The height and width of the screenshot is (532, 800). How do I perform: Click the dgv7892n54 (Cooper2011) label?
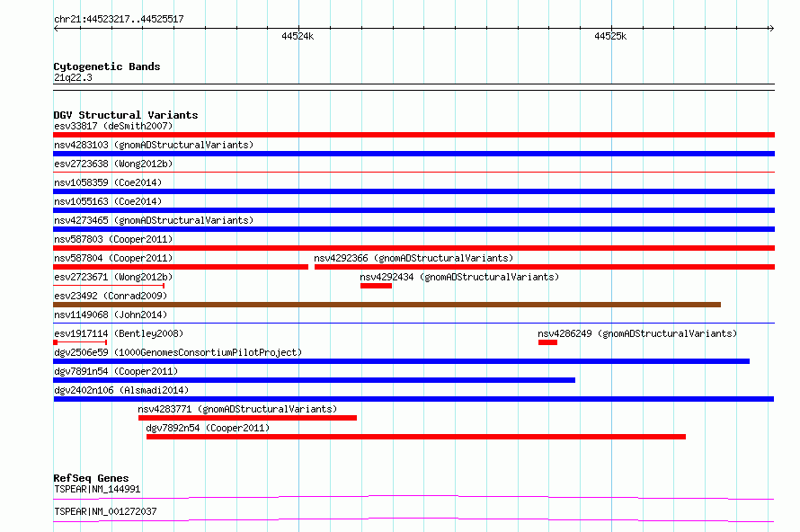[208, 428]
